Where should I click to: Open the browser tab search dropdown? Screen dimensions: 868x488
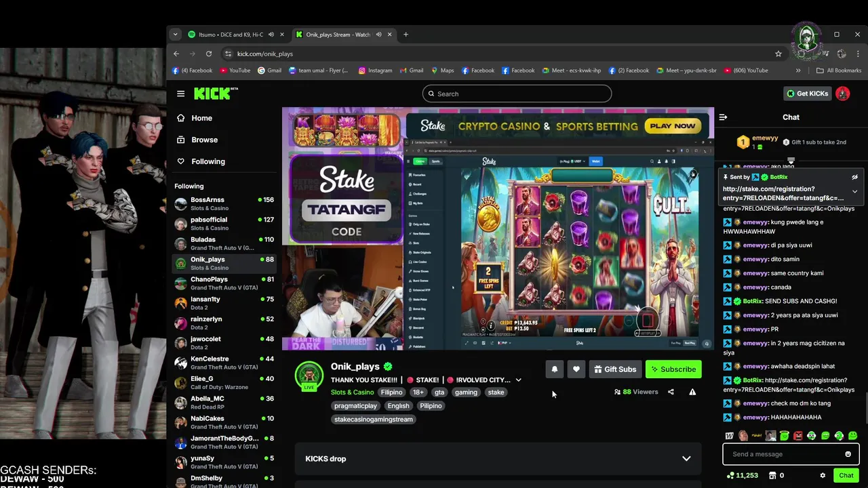[x=175, y=35]
